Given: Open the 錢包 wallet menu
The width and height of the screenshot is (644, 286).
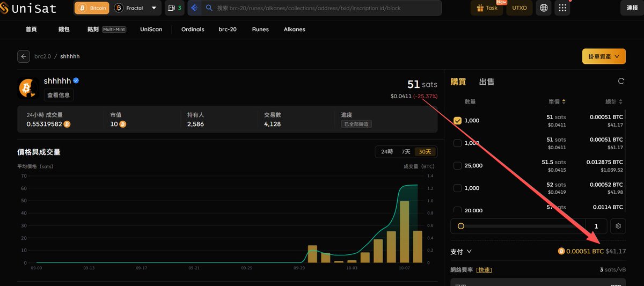Looking at the screenshot, I should point(64,30).
